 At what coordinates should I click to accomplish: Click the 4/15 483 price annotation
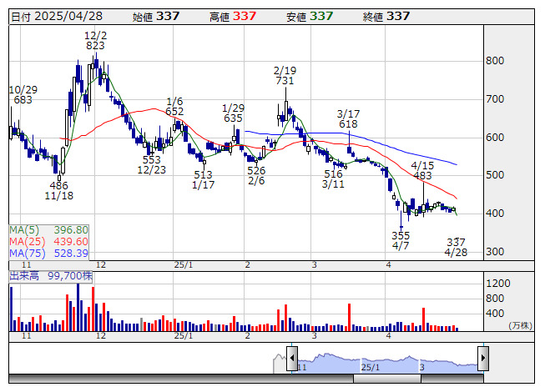[x=422, y=170]
